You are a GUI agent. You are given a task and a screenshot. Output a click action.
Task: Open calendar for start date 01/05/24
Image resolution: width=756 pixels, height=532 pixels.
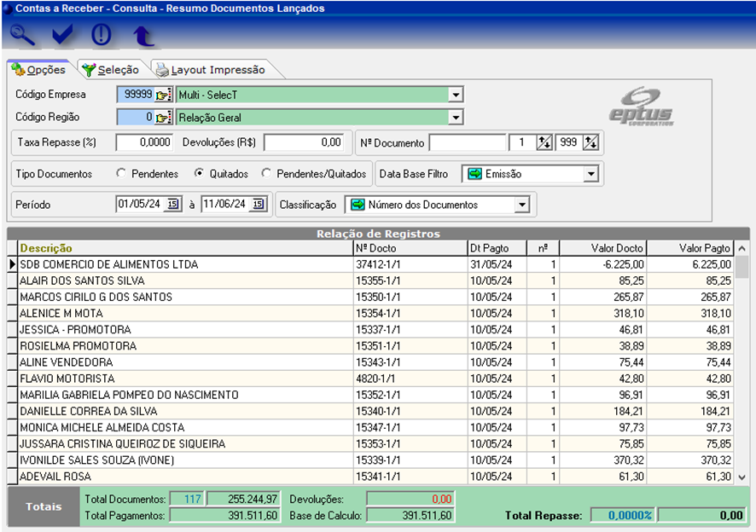click(x=172, y=204)
